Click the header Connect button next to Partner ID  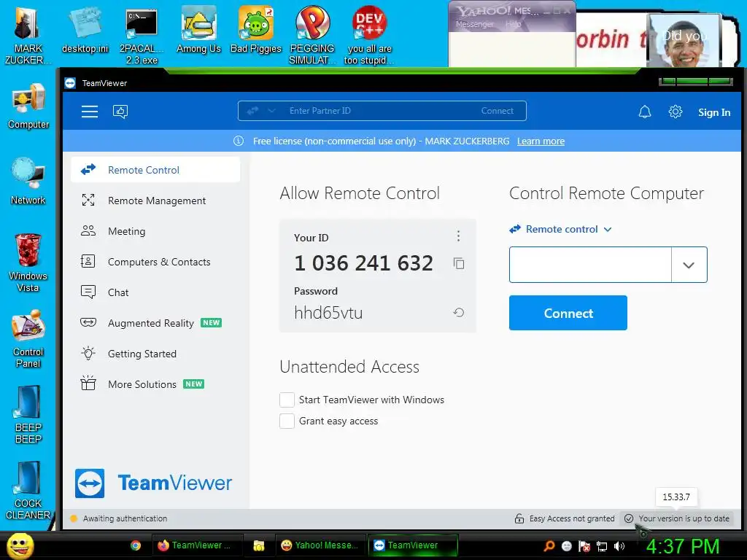[497, 111]
